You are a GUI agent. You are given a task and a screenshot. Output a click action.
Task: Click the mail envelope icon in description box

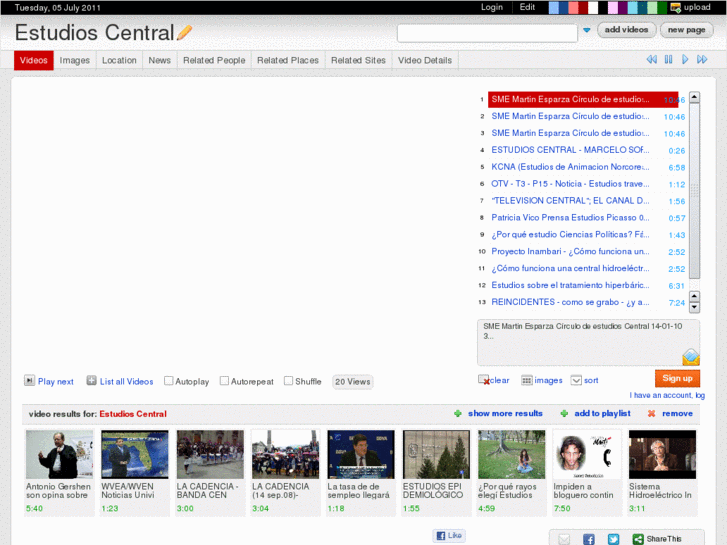point(691,357)
